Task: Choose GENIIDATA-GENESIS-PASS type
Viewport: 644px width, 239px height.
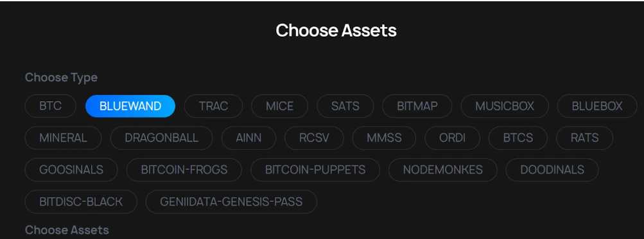Action: point(231,202)
